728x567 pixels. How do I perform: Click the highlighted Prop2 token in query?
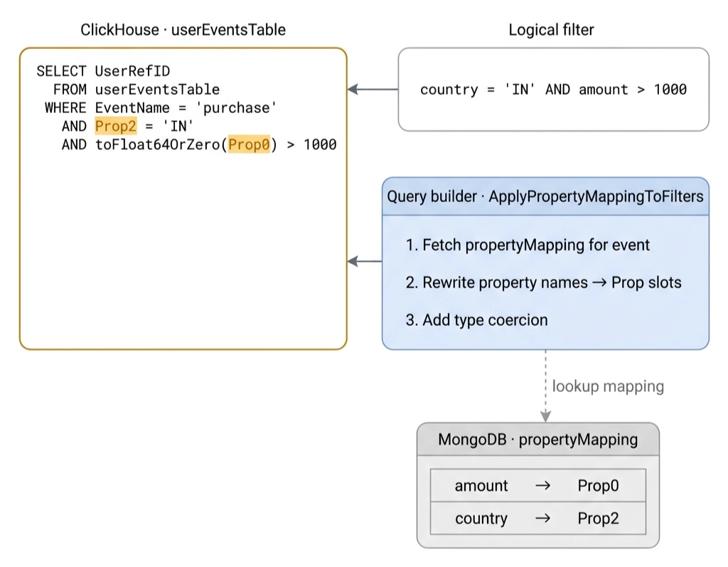tap(116, 126)
